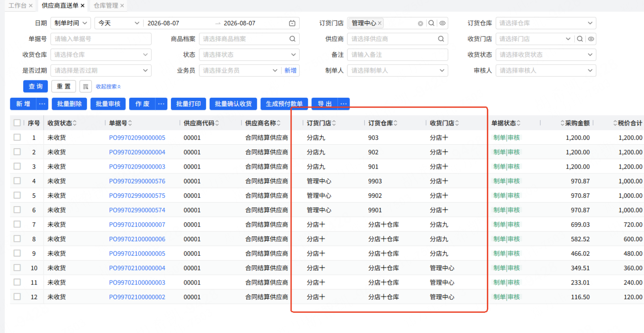Collapse search via 收起搜索 link
Viewport: 644px width, 333px height.
[x=108, y=86]
